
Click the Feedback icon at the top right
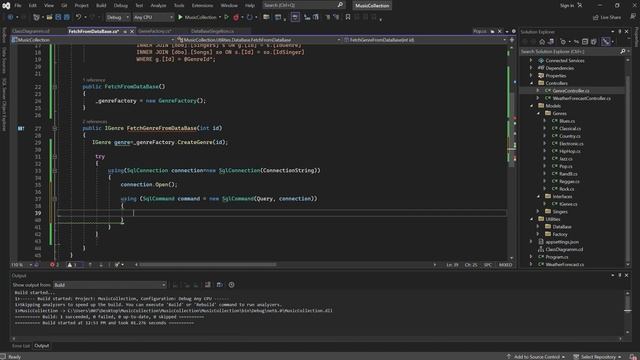[633, 17]
